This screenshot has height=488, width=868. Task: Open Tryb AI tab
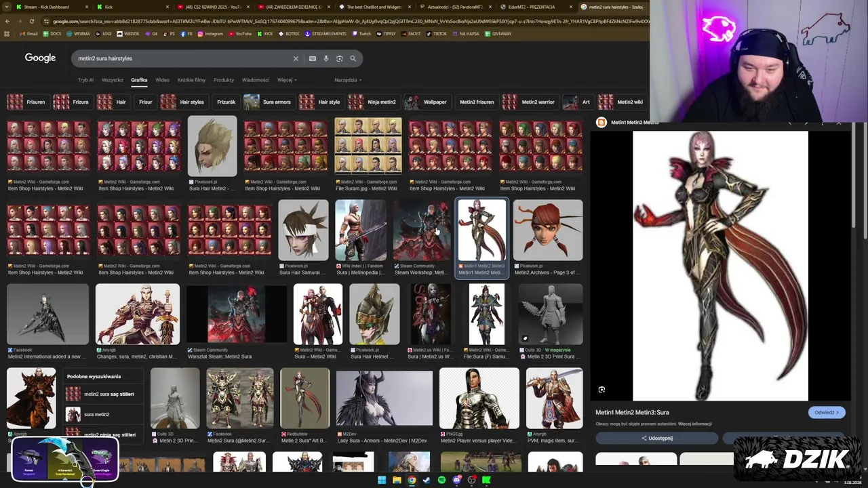[85, 80]
